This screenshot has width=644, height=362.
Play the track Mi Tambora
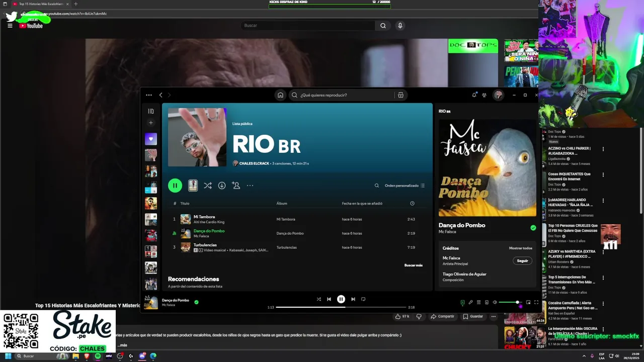pos(297,219)
